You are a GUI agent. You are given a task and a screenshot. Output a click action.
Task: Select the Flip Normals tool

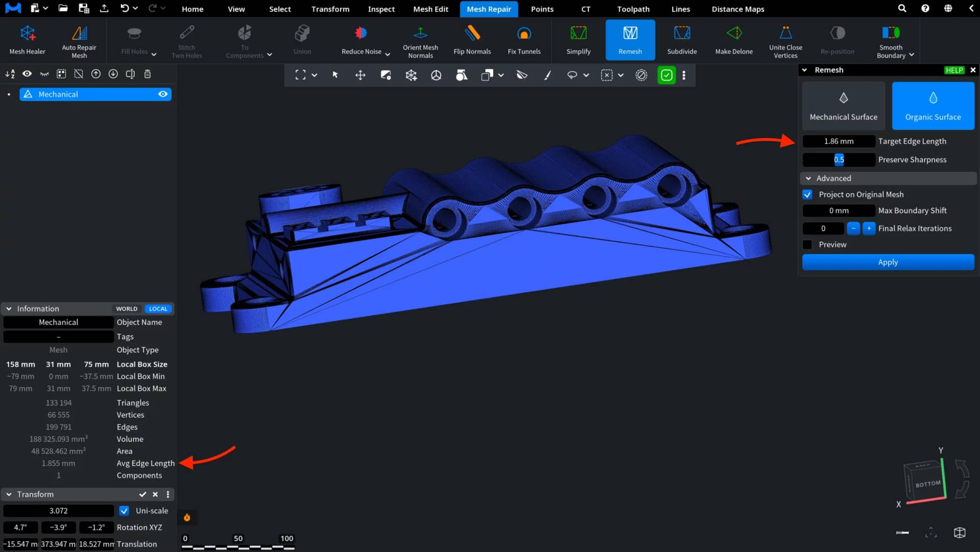(x=472, y=40)
